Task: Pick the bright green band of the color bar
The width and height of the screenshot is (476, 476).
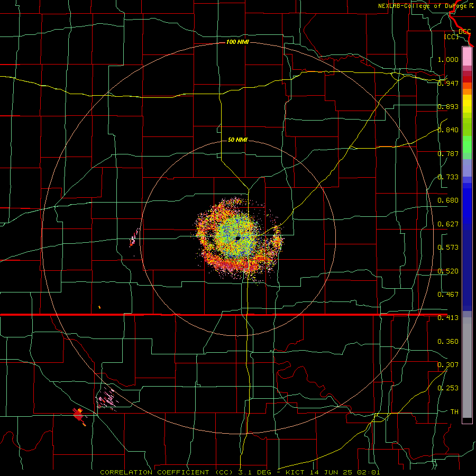Action: click(467, 144)
